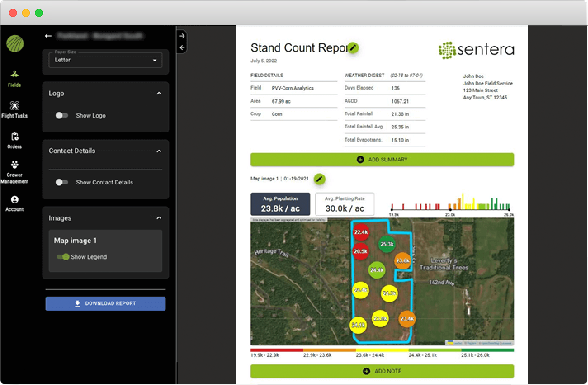The height and width of the screenshot is (385, 588).
Task: Click the Sentera logo on report
Action: pyautogui.click(x=476, y=50)
